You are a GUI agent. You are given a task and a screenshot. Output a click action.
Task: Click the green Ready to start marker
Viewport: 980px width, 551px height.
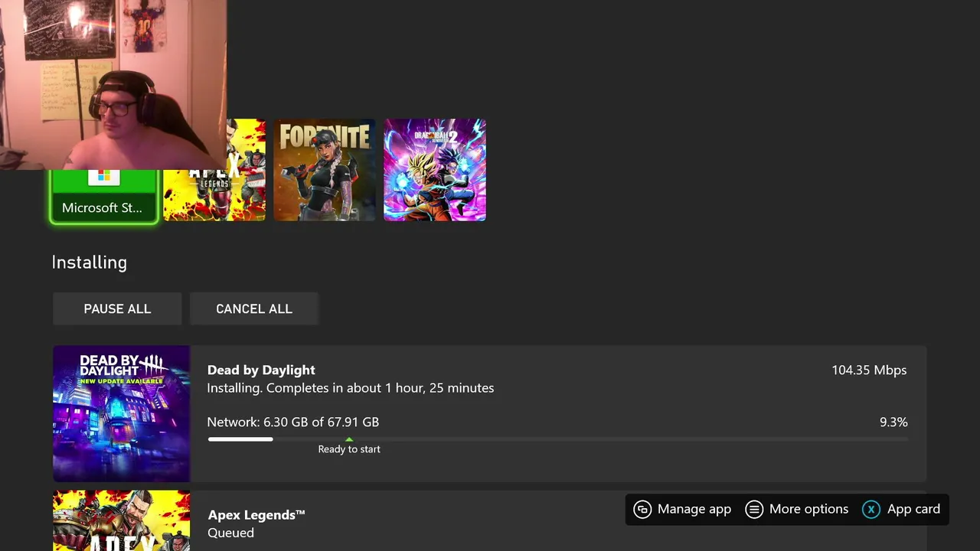tap(349, 439)
